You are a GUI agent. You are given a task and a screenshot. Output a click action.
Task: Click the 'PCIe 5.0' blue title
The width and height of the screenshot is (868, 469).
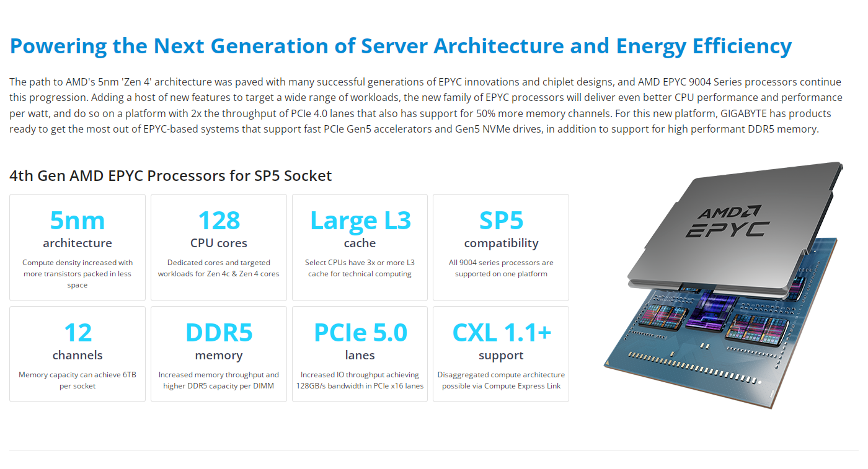click(x=360, y=333)
